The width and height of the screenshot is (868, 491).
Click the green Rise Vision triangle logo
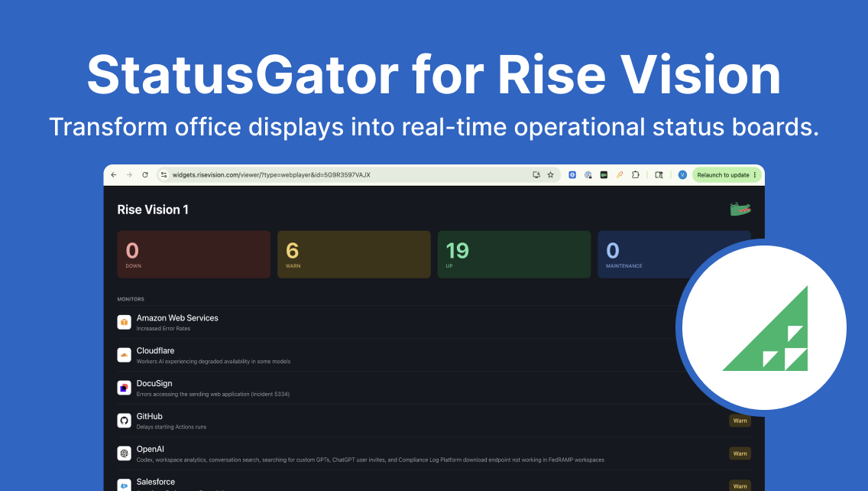tap(765, 329)
